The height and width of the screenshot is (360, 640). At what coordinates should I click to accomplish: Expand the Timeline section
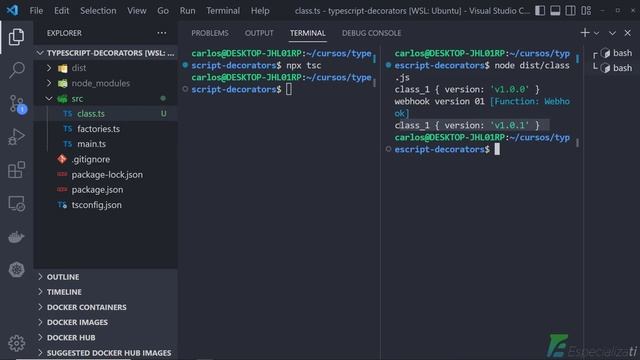pyautogui.click(x=105, y=292)
